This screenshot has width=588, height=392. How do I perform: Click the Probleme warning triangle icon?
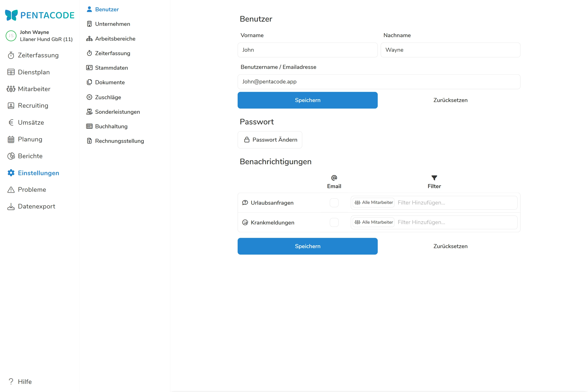11,190
